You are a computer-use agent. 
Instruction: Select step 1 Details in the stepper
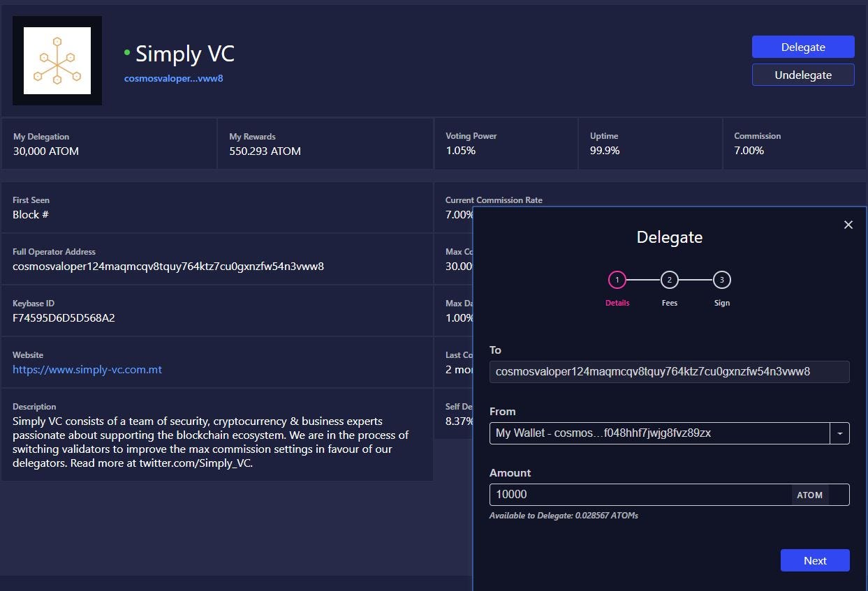coord(617,280)
